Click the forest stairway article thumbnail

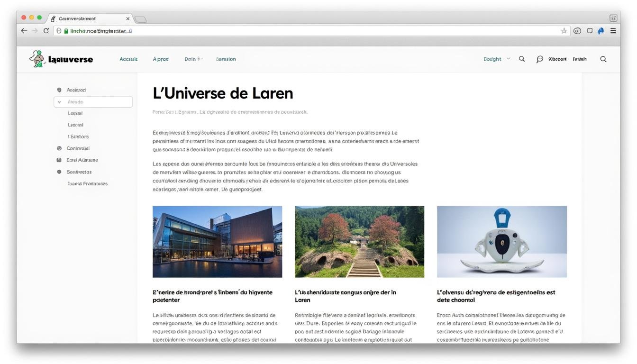click(359, 241)
